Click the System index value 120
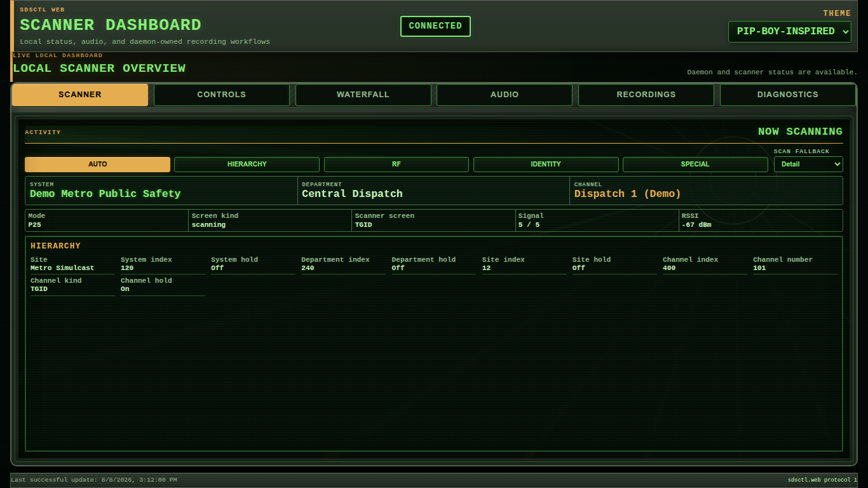868x488 pixels. [x=127, y=268]
